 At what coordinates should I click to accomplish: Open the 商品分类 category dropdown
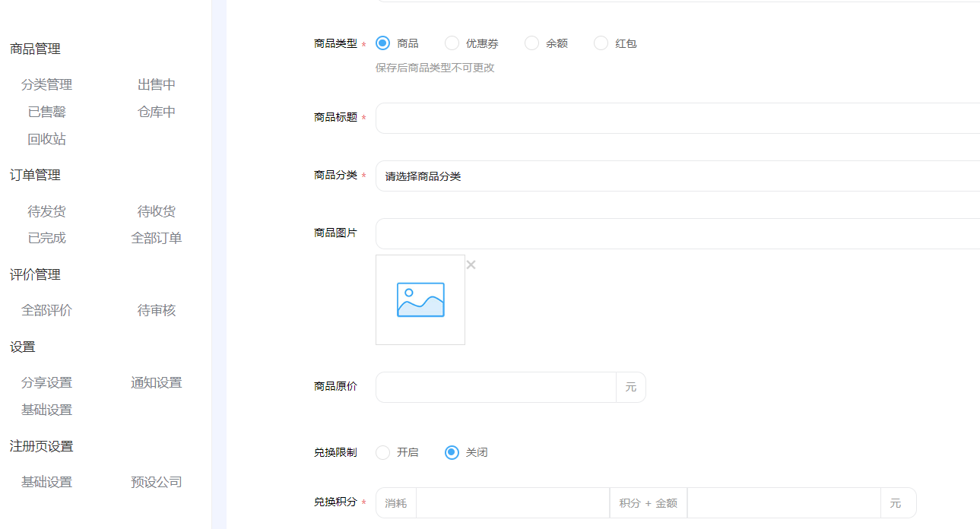[677, 176]
